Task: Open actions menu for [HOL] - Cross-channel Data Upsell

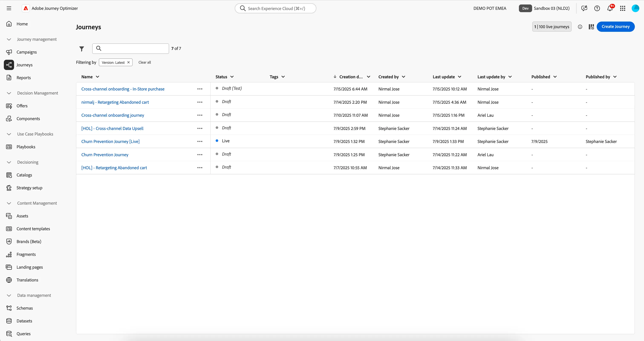Action: 200,128
